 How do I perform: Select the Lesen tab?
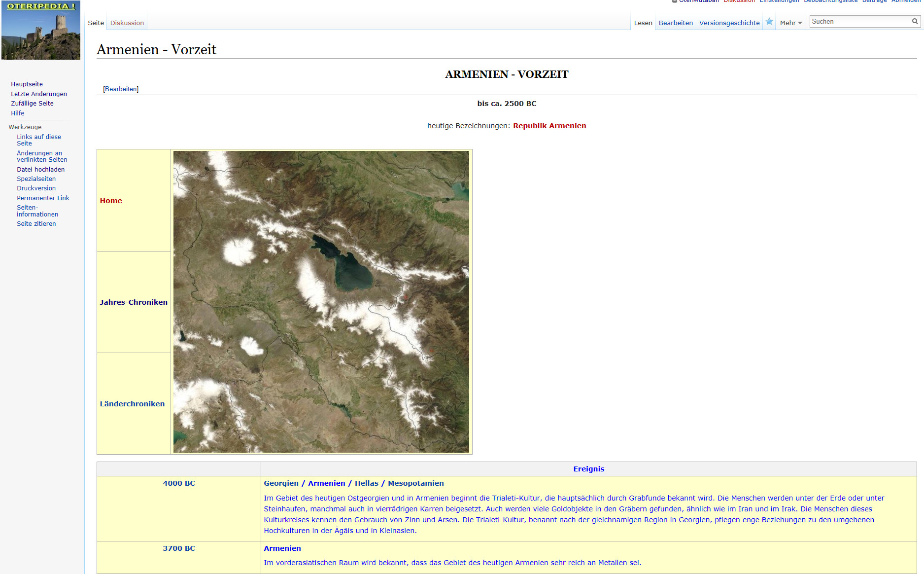click(x=643, y=23)
